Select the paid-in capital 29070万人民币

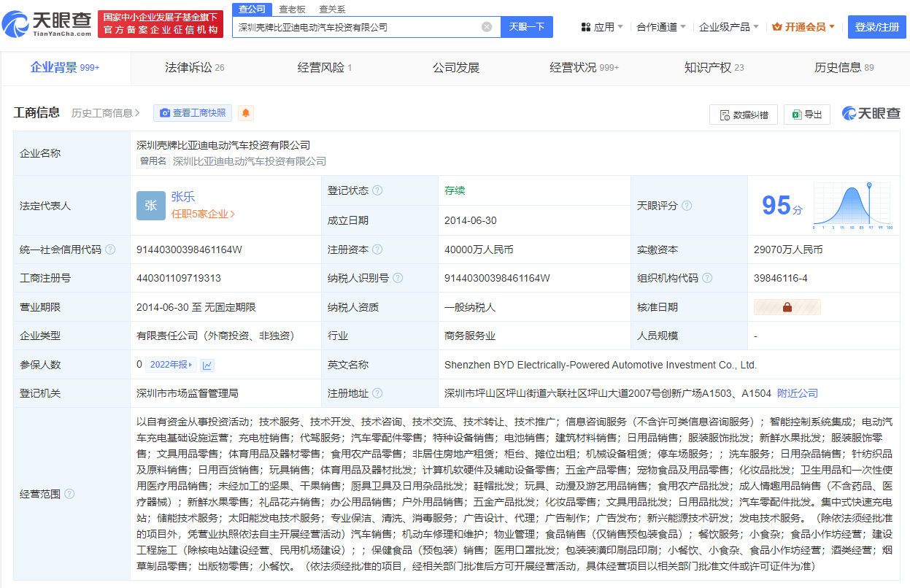pos(788,249)
